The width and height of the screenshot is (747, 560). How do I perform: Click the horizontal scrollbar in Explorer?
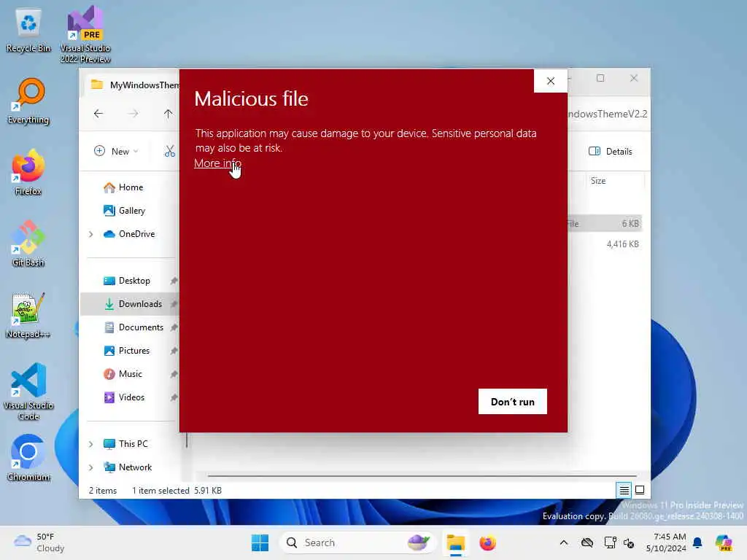pyautogui.click(x=422, y=475)
